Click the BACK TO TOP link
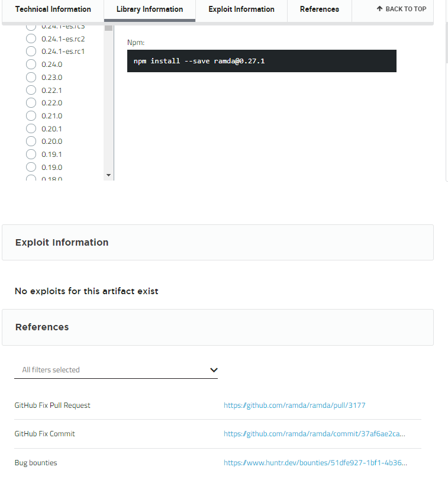 (x=402, y=9)
